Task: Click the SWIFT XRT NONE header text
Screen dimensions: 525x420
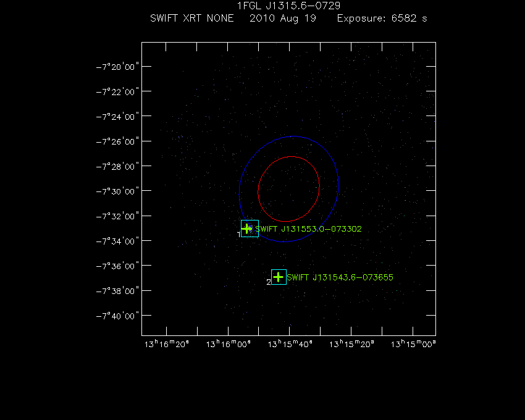Action: click(192, 18)
